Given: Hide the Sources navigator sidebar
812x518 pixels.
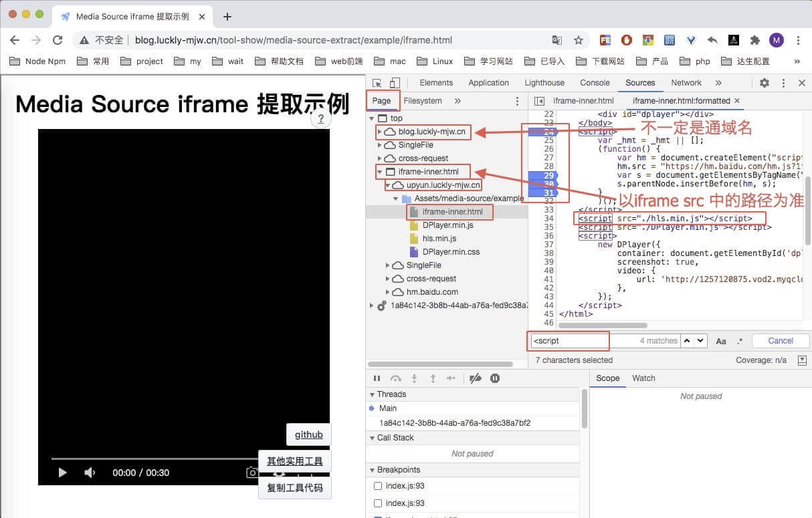Looking at the screenshot, I should (539, 101).
